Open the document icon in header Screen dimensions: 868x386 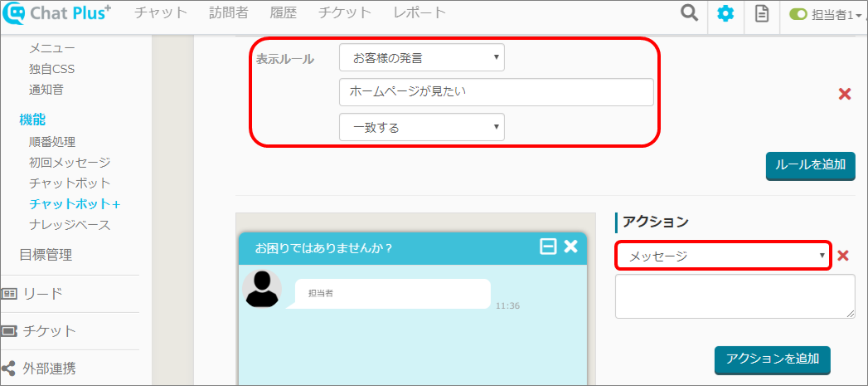762,13
